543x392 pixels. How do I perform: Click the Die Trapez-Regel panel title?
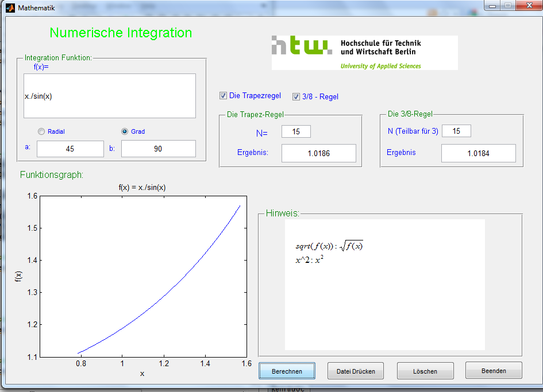[x=255, y=115]
